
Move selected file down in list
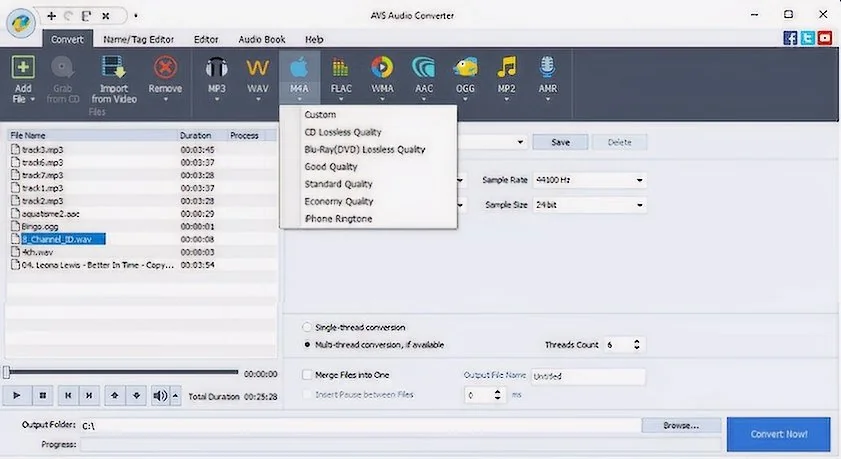[136, 396]
